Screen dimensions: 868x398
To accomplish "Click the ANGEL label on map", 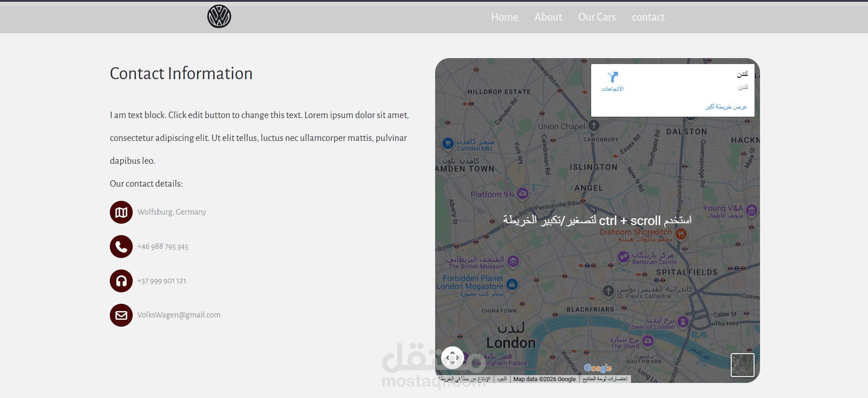I will tap(588, 188).
